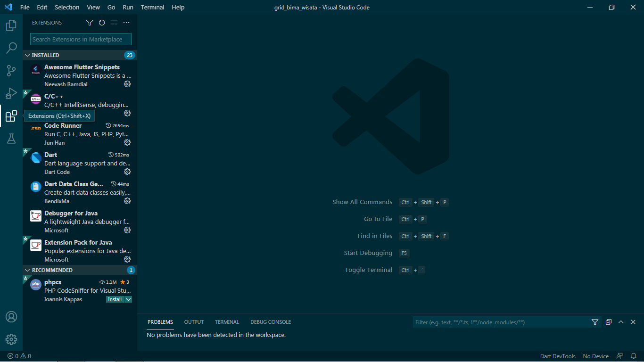
Task: Click No Device in status bar
Action: point(596,356)
